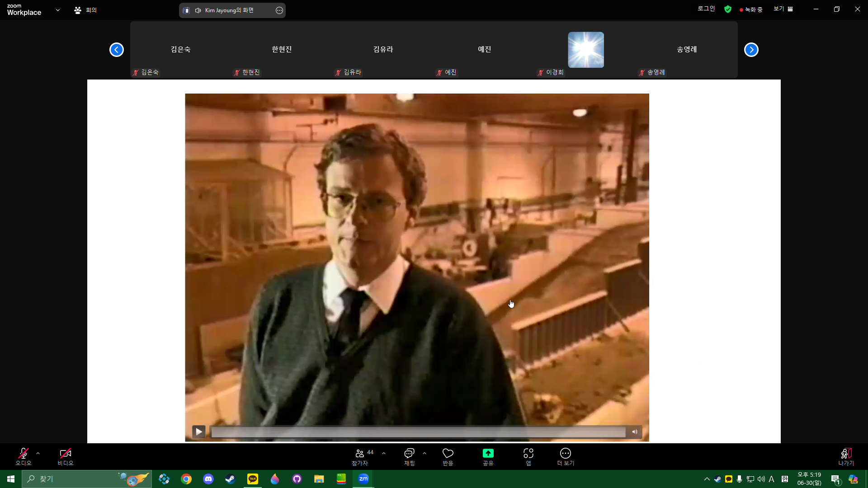The width and height of the screenshot is (868, 488).
Task: Click the 녹화 중 recording indicator
Action: (751, 9)
